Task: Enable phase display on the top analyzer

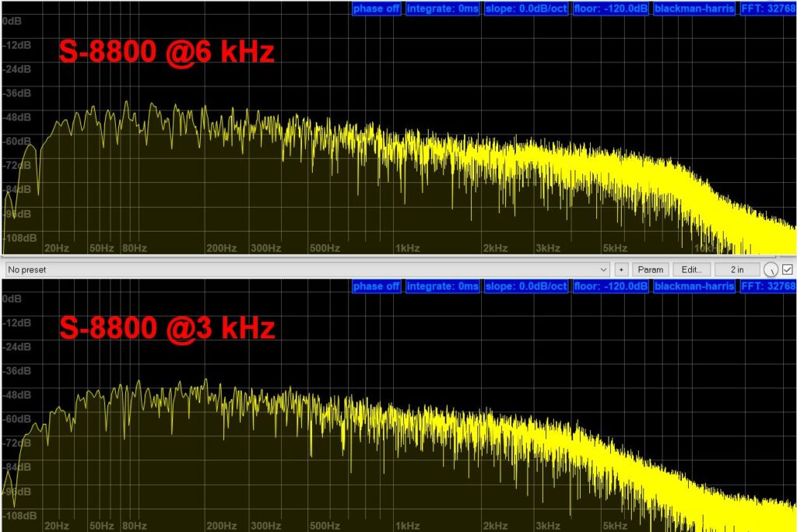Action: coord(377,9)
